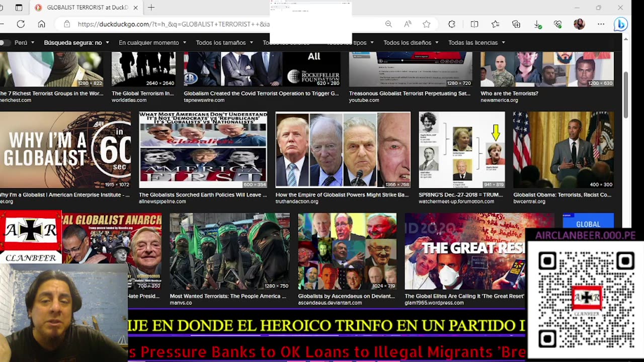
Task: Visit the watchermeet-up.forumotion.com link
Action: 456,202
